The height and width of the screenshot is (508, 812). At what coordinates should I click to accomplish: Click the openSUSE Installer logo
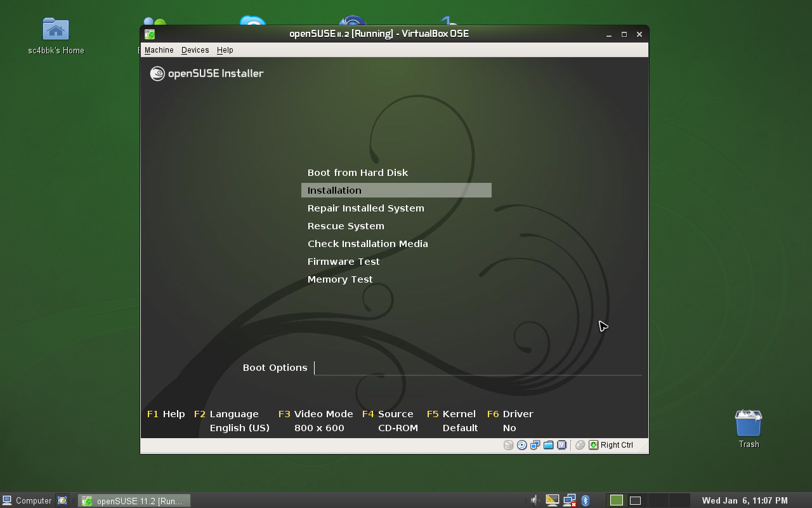(x=207, y=74)
